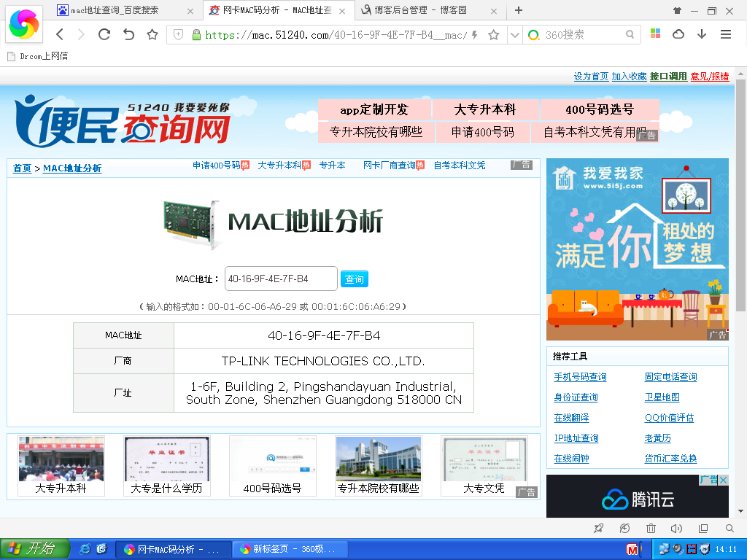Open the colorful apps grid icon
Image resolution: width=747 pixels, height=560 pixels.
pos(656,34)
